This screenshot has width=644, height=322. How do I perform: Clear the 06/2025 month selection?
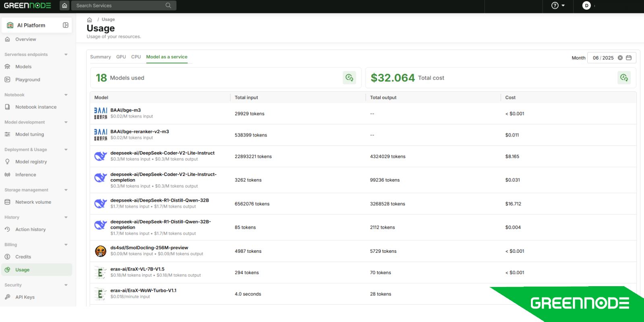(620, 58)
